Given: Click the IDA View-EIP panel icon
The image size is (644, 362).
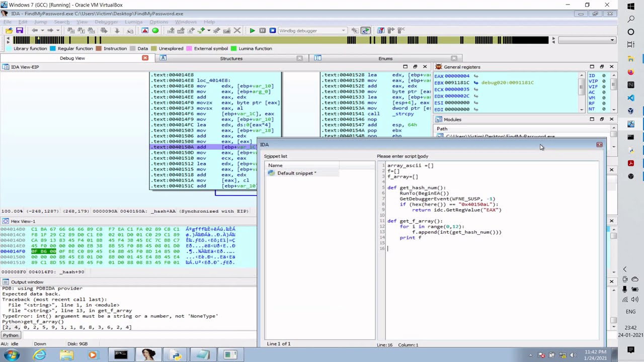Looking at the screenshot, I should coord(6,67).
